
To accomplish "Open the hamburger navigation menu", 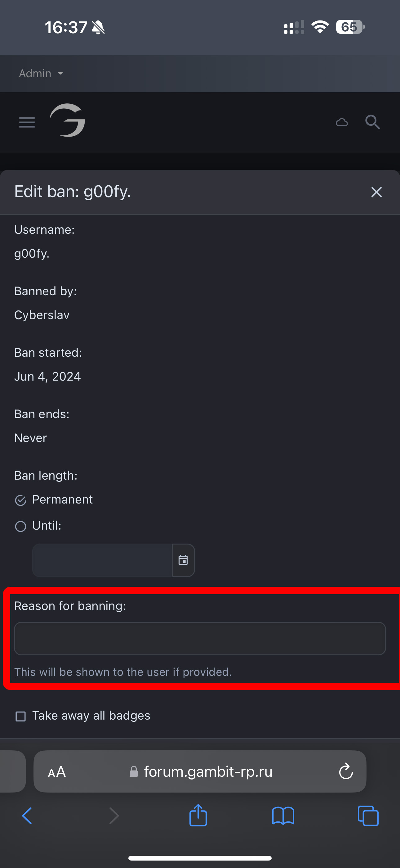I will [x=27, y=122].
